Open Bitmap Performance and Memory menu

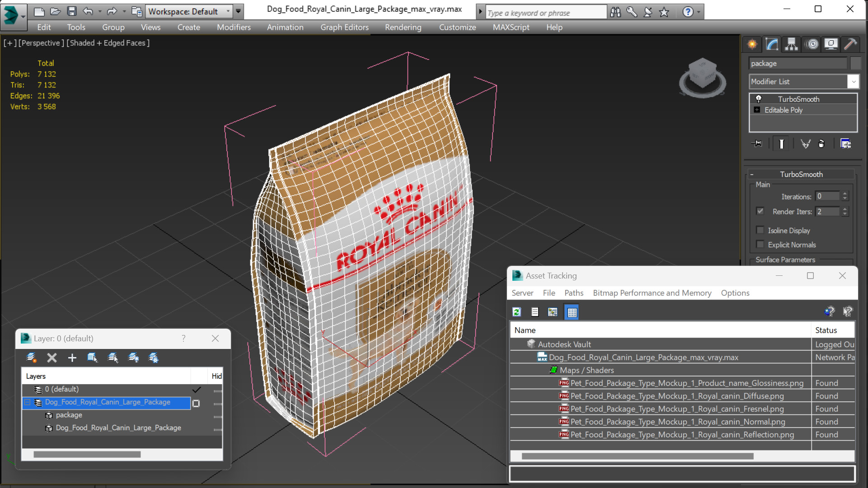652,293
